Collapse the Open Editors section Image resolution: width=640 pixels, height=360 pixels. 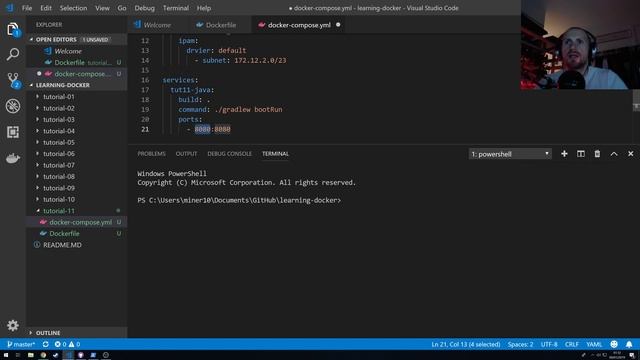pyautogui.click(x=77, y=40)
